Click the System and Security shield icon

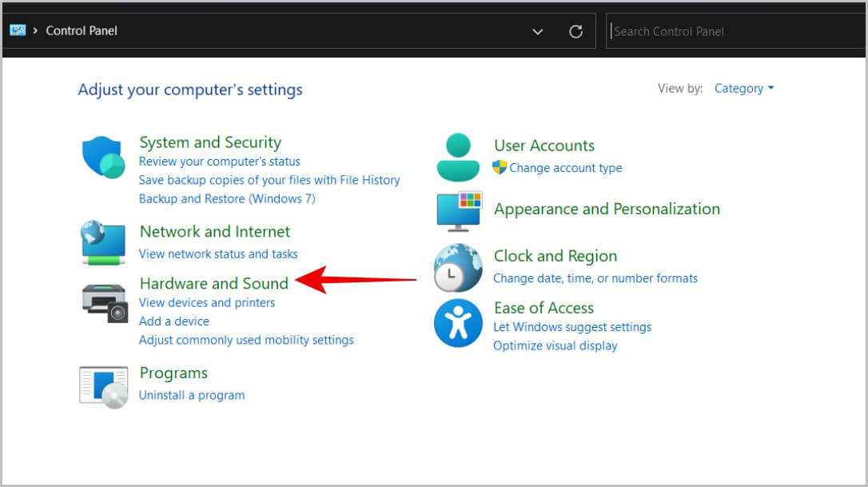104,158
